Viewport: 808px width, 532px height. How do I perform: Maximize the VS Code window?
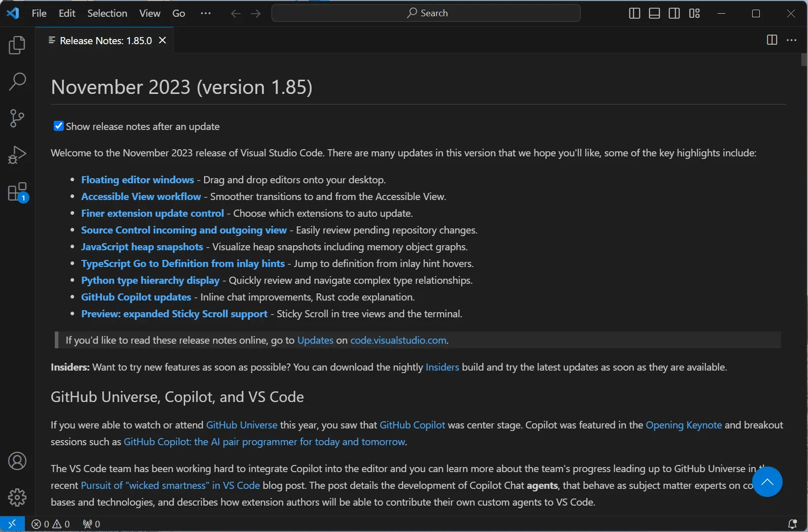point(756,14)
